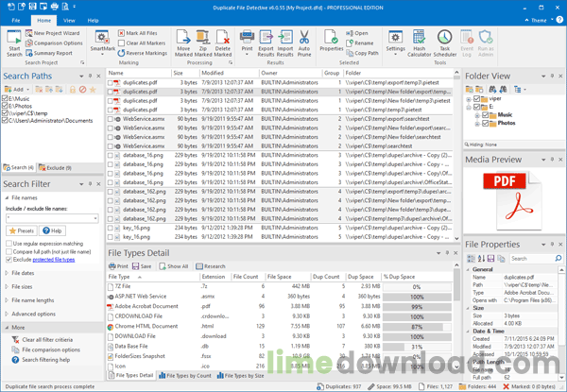
Task: Toggle the Mark All Files checkbox
Action: [x=121, y=33]
